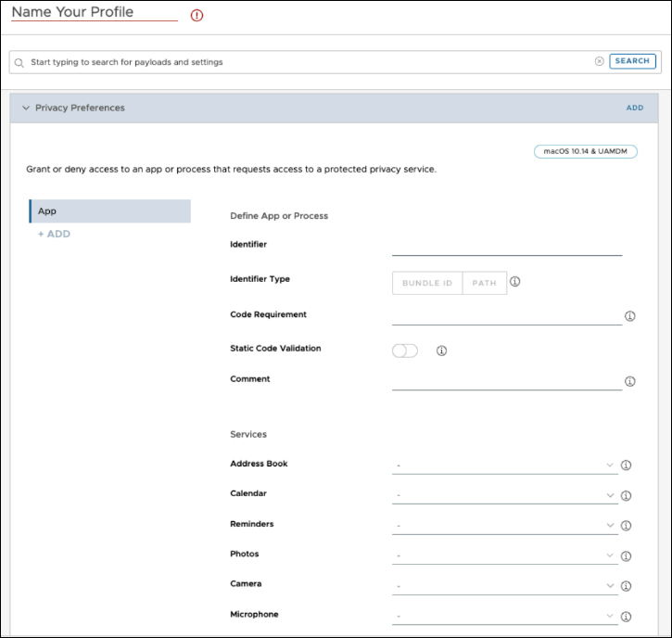This screenshot has width=672, height=638.
Task: Click the Camera service info icon
Action: 626,586
